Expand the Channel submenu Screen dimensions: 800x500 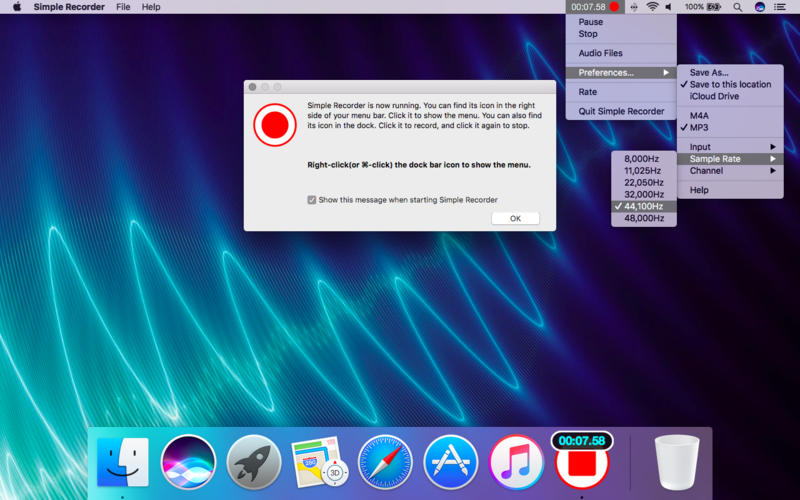(x=706, y=171)
